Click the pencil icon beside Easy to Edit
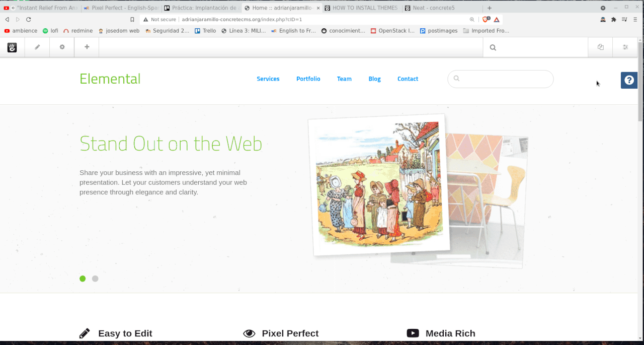Screen dimensions: 644x345 pyautogui.click(x=85, y=333)
